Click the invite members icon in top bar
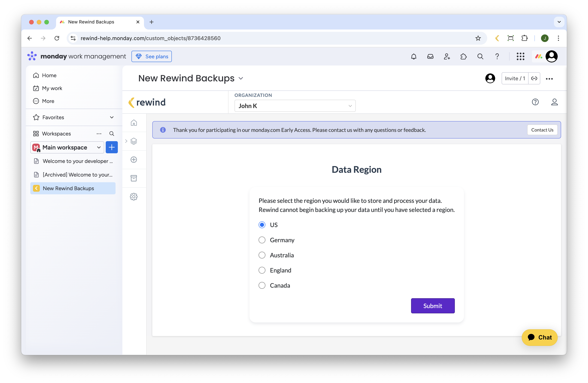Image resolution: width=588 pixels, height=383 pixels. 447,57
